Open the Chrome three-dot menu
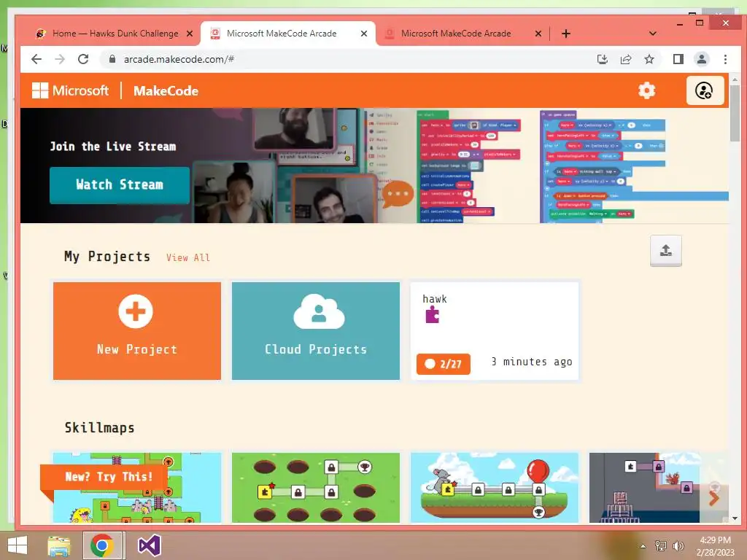Image resolution: width=747 pixels, height=560 pixels. click(725, 59)
